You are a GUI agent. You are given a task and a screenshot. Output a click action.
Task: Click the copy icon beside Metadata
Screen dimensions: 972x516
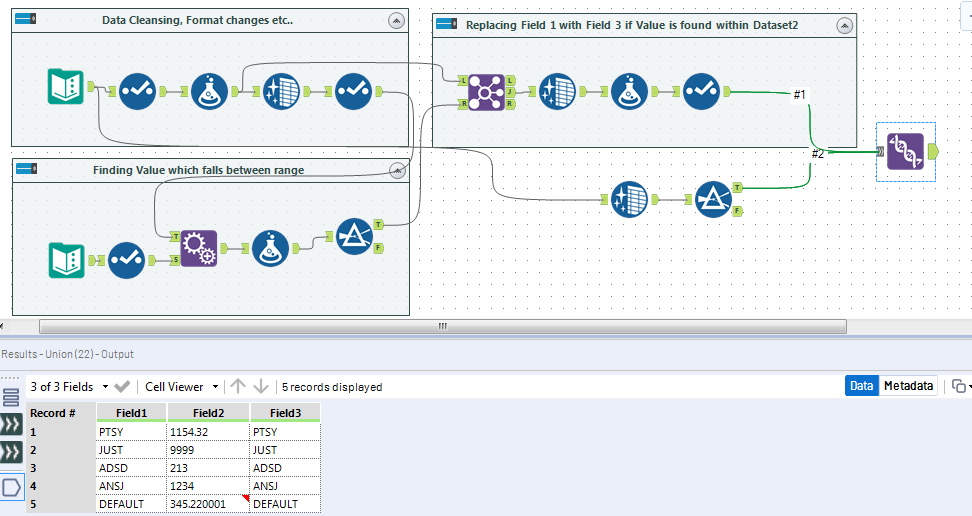958,386
